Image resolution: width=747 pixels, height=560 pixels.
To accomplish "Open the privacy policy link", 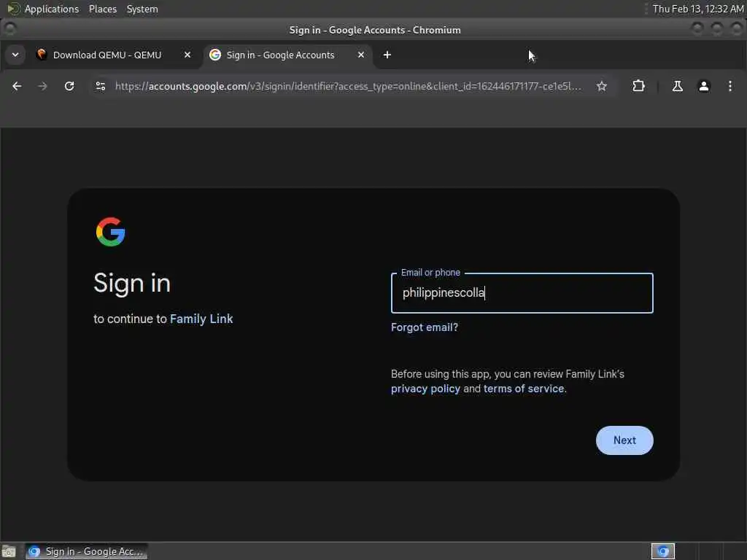I will click(x=425, y=389).
